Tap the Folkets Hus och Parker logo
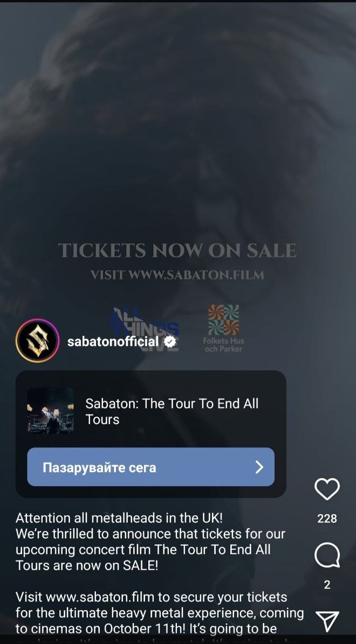Viewport: 356px width, 644px height. pos(223,328)
